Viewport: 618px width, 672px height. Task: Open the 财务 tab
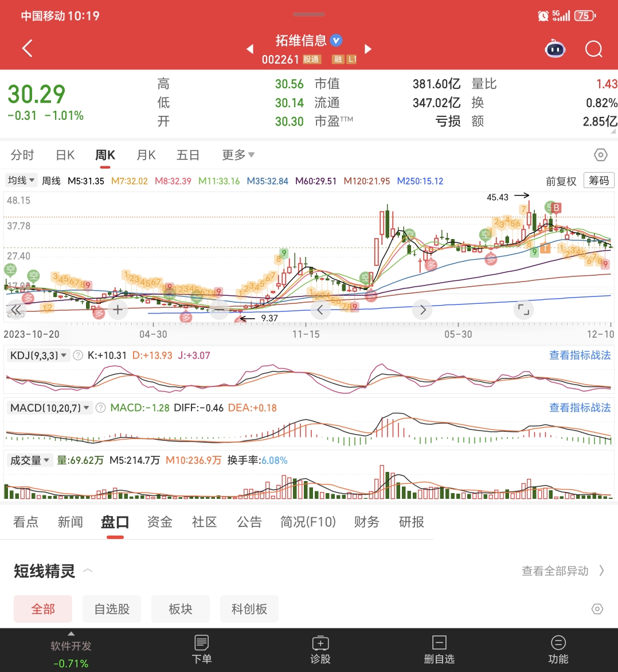[x=366, y=522]
